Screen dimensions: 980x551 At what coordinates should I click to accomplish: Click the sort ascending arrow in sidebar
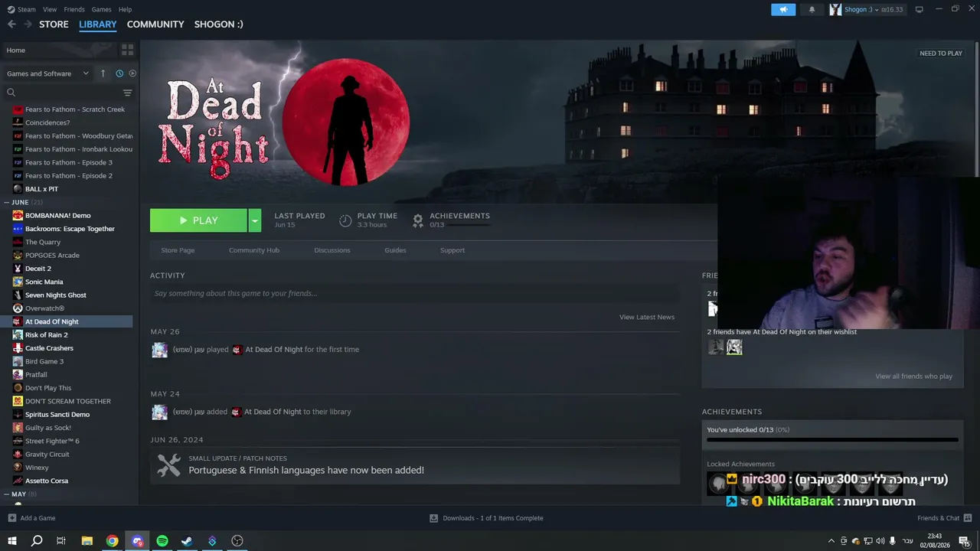click(103, 73)
